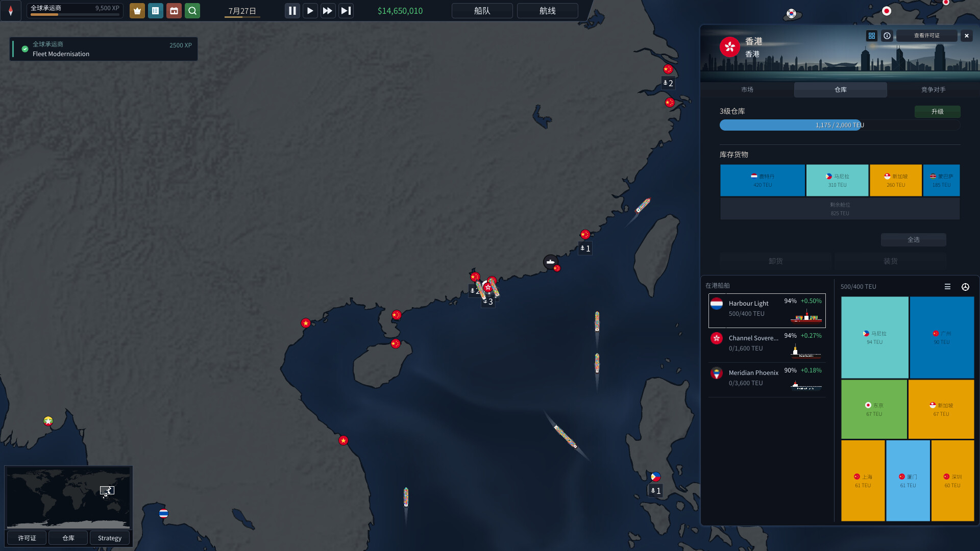Click the grid view icon in Hong Kong panel

point(871,36)
